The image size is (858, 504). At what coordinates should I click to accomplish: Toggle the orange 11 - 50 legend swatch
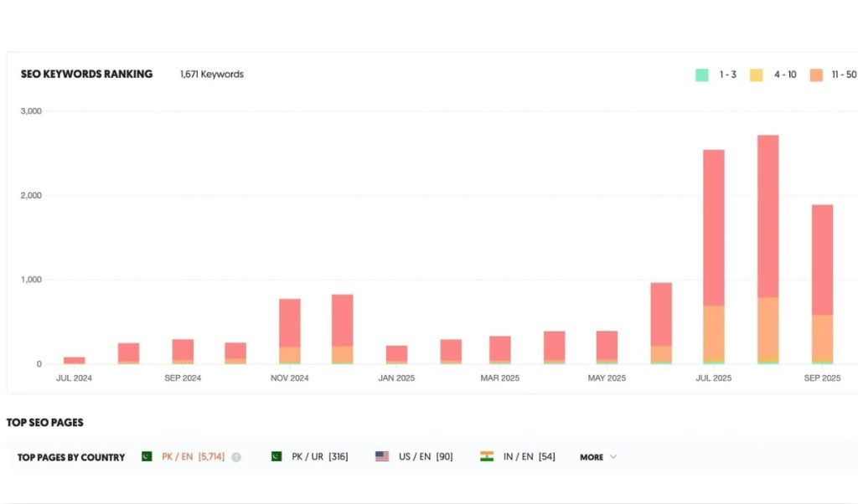tap(816, 75)
